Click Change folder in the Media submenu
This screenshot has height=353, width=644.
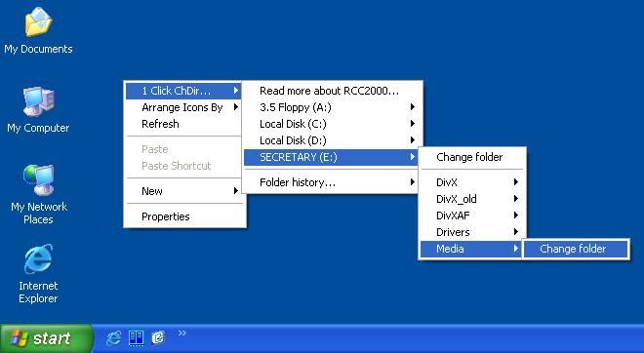point(576,249)
